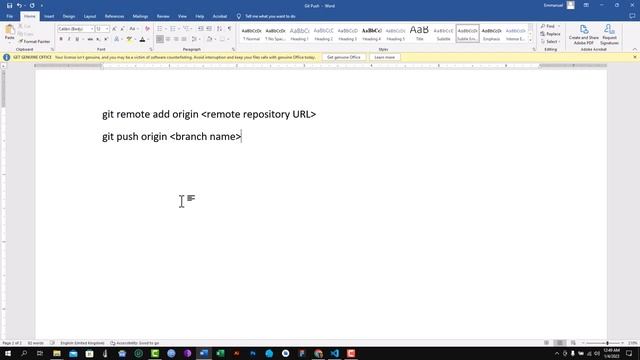Apply Emphasis style from gallery
Image resolution: width=640 pixels, height=360 pixels.
491,33
